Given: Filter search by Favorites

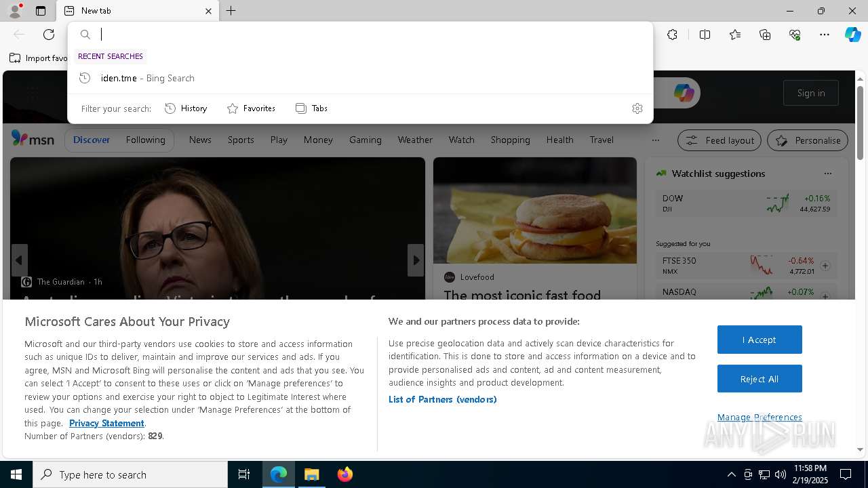Looking at the screenshot, I should click(x=251, y=108).
